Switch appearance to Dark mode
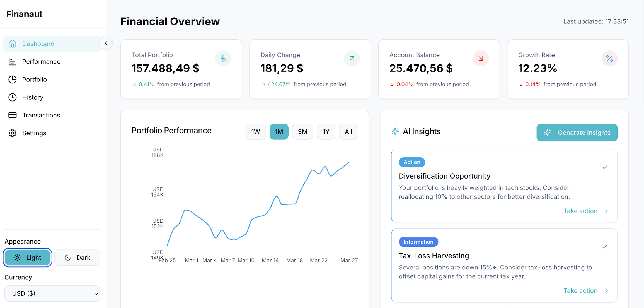The width and height of the screenshot is (644, 308). [x=77, y=258]
